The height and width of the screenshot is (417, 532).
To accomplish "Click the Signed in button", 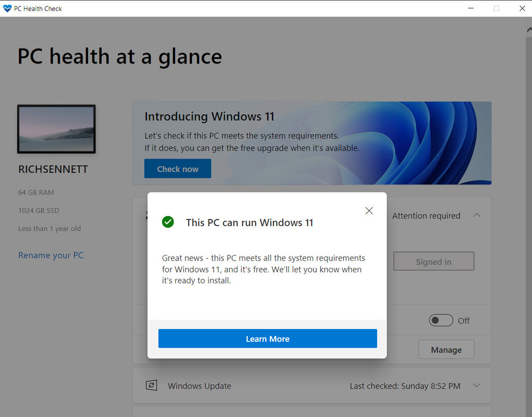I will pos(433,261).
